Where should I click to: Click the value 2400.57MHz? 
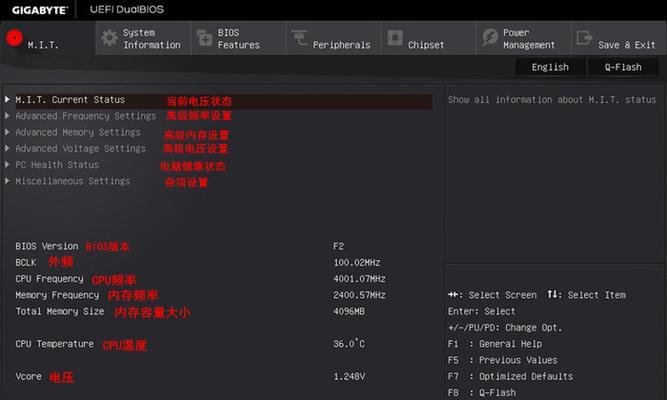359,295
